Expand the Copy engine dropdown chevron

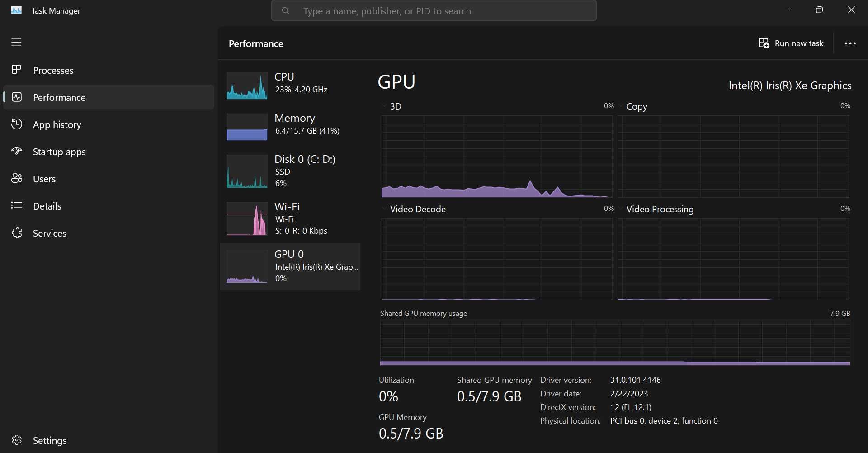(x=621, y=106)
